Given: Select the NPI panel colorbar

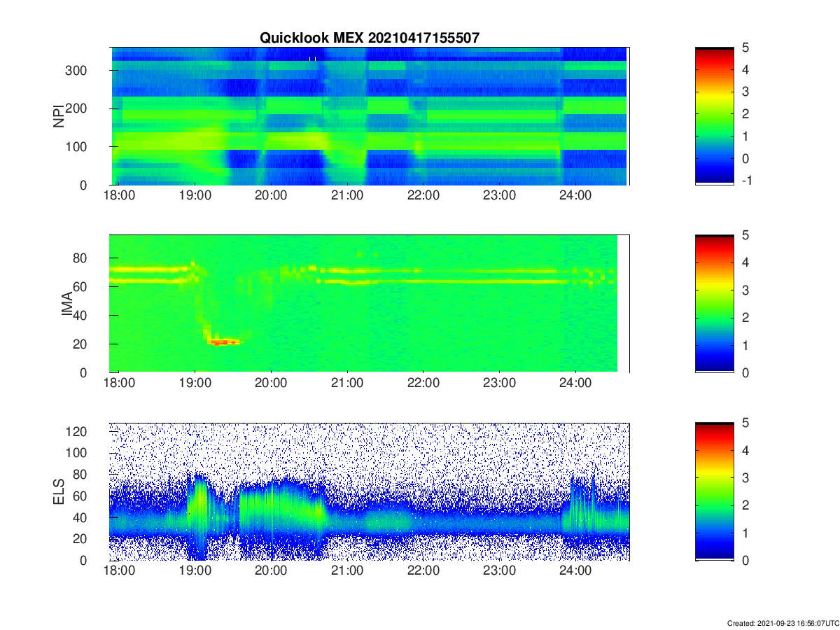Looking at the screenshot, I should [715, 115].
